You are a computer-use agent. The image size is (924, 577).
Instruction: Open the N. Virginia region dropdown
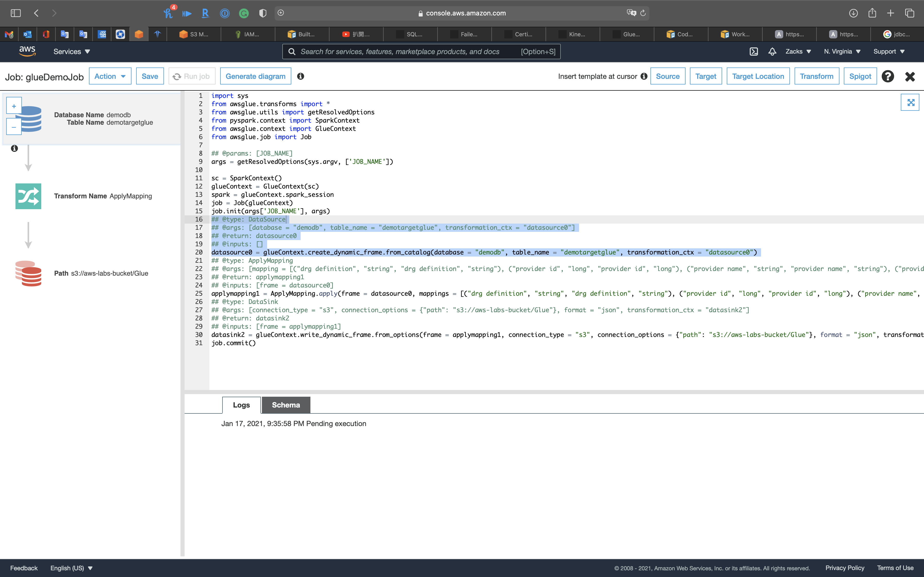[x=842, y=52]
